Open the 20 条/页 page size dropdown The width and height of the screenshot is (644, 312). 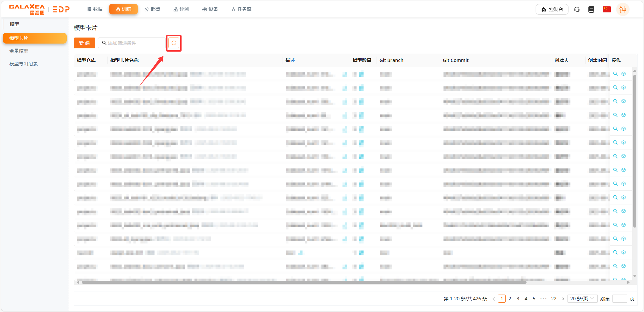pos(582,299)
